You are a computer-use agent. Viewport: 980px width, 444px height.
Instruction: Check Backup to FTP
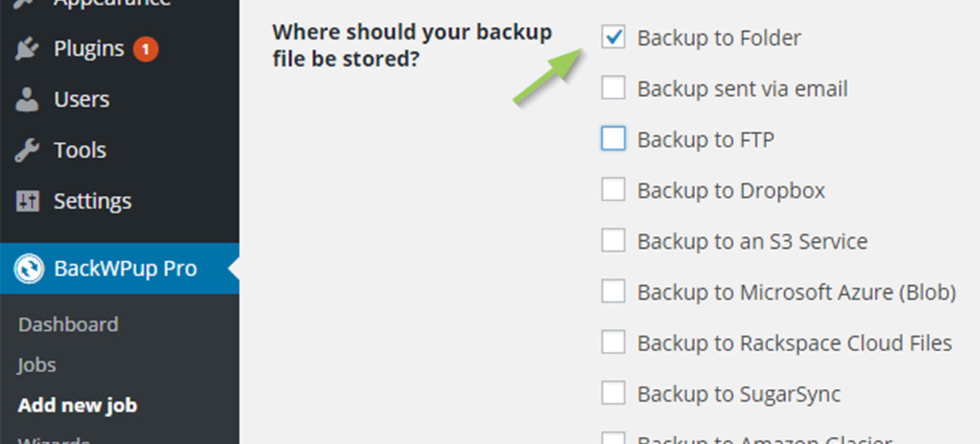coord(613,139)
